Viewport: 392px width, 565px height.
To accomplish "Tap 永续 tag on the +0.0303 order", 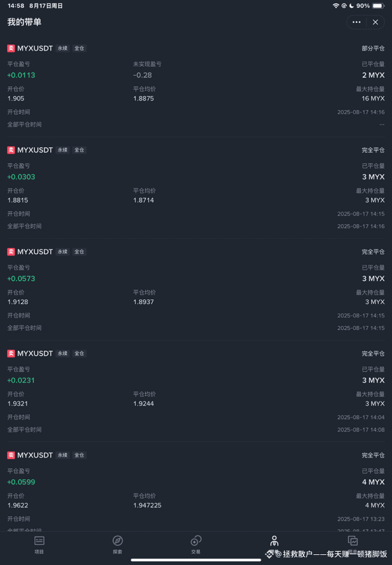I will point(62,150).
